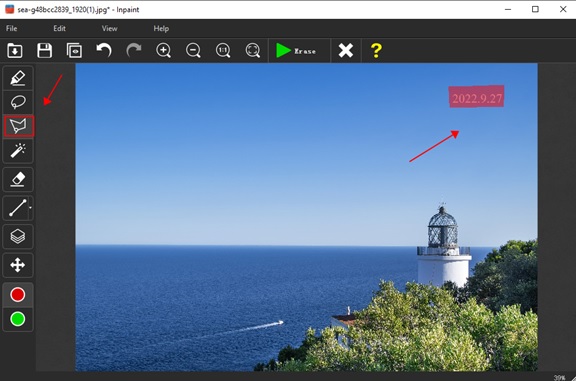Viewport: 576px width, 381px height.
Task: Click the speedboat on the sea
Action: click(280, 323)
